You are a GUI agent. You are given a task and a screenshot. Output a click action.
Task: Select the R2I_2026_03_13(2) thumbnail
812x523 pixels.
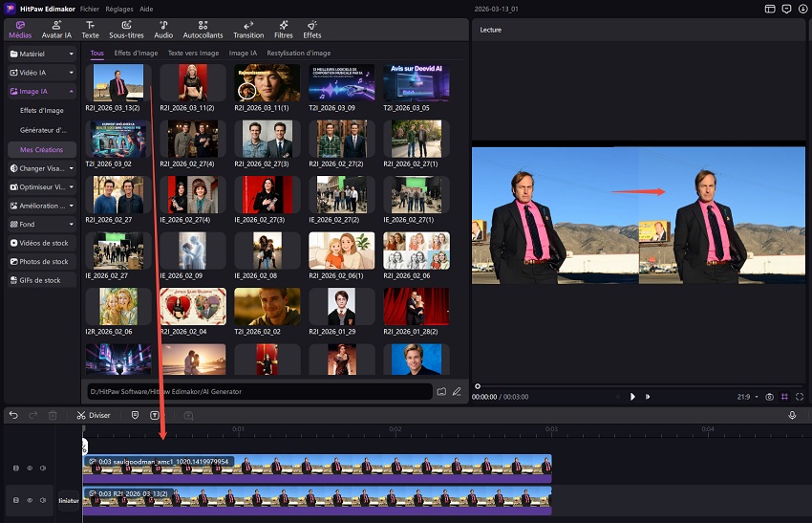[118, 83]
